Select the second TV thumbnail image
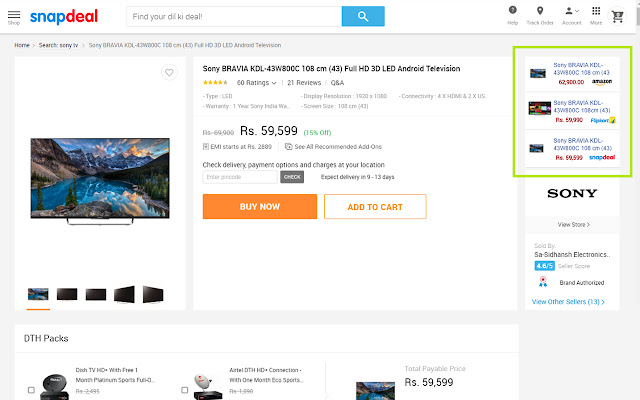The image size is (640, 400). 67,294
